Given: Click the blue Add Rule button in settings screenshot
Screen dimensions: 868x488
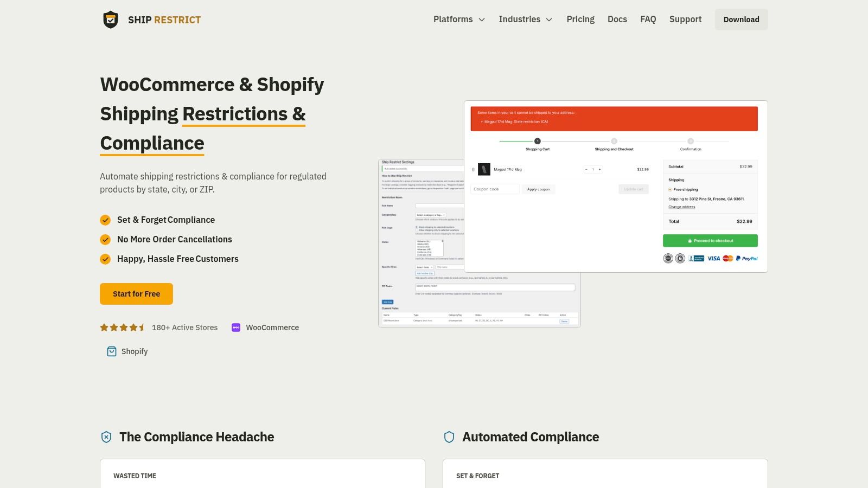Looking at the screenshot, I should click(388, 302).
